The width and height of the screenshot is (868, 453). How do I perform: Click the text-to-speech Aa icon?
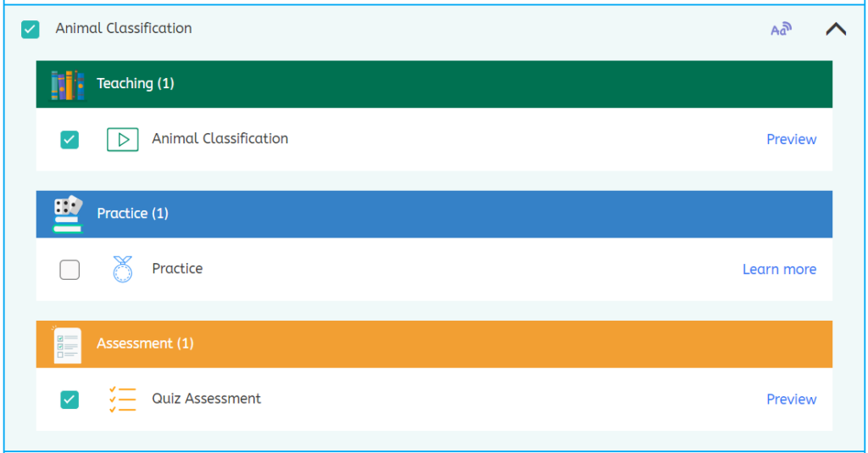point(781,30)
